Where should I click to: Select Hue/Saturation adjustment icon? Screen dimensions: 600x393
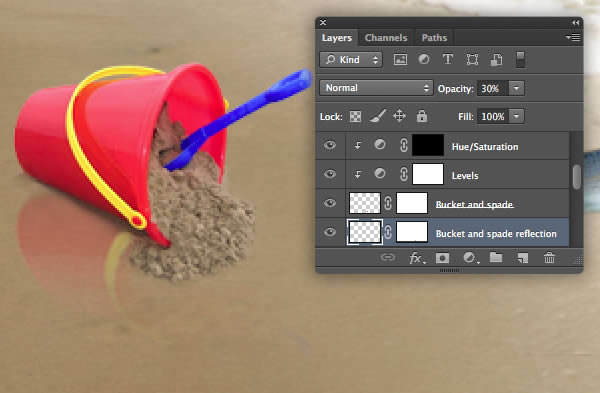click(x=380, y=144)
